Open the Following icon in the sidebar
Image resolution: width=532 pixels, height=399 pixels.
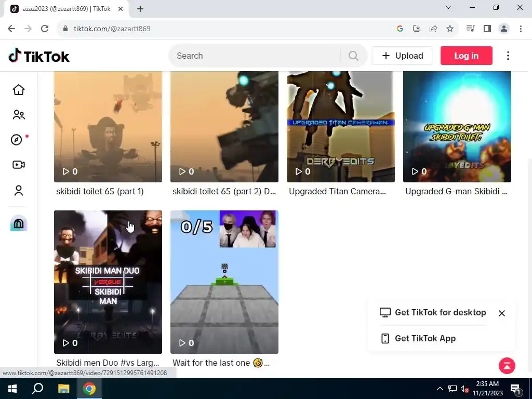[x=19, y=115]
